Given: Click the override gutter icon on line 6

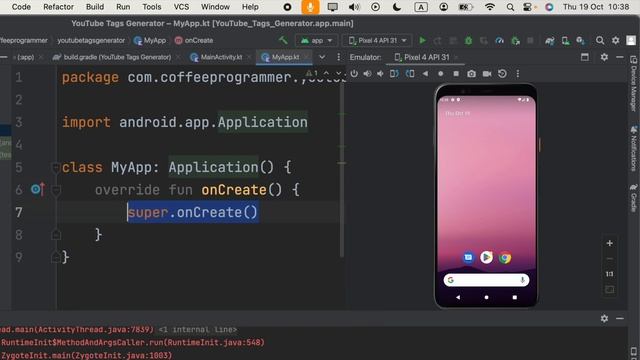Looking at the screenshot, I should 38,189.
